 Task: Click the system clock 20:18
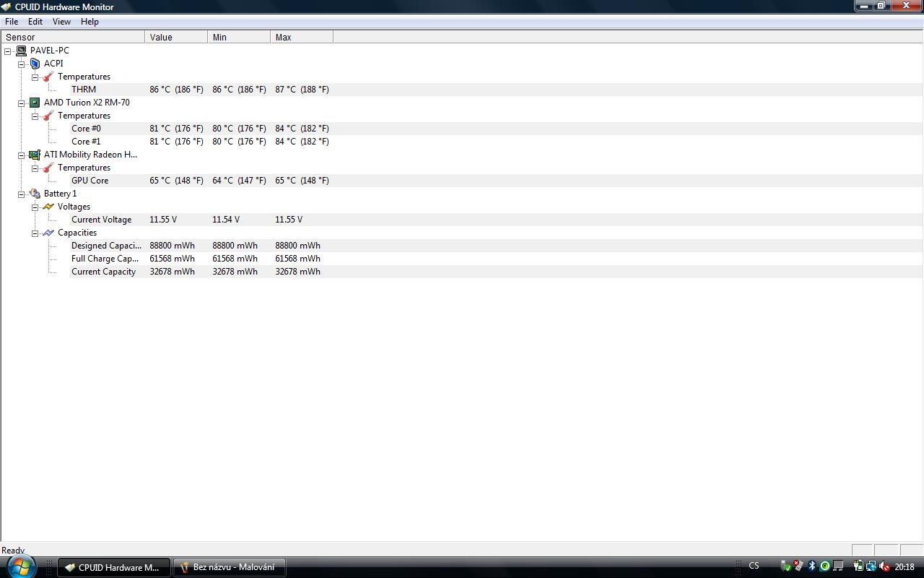coord(905,567)
